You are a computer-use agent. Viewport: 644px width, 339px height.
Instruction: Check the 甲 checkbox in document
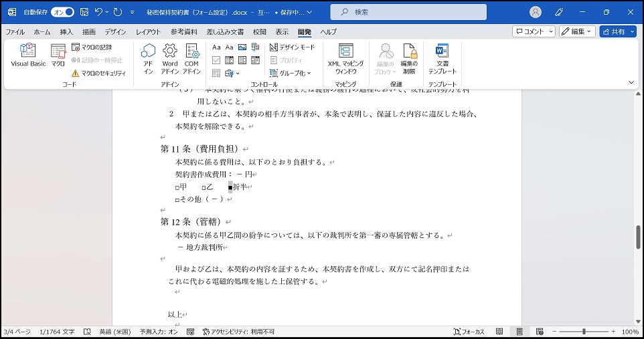tap(177, 188)
